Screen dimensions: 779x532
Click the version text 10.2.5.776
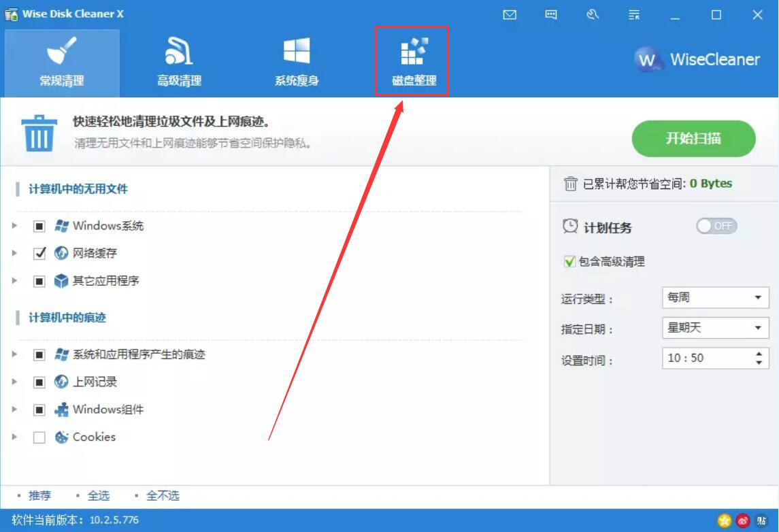tap(114, 520)
